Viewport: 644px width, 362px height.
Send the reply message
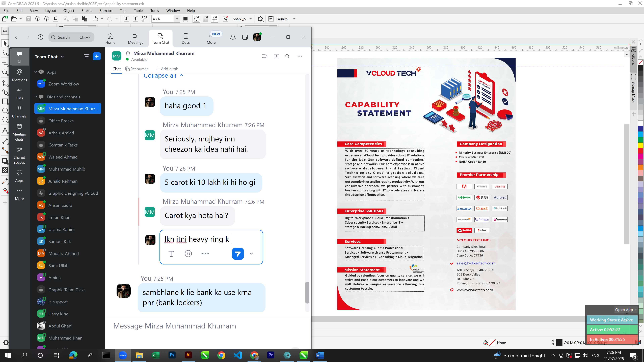tap(238, 254)
